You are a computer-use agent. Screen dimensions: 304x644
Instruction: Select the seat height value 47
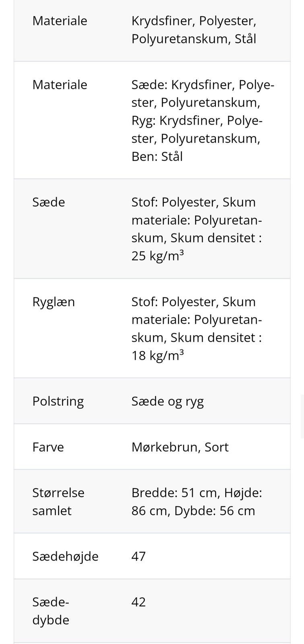(x=138, y=556)
